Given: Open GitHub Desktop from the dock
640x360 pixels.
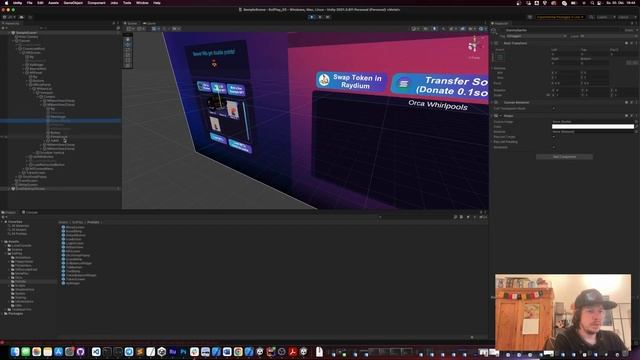Looking at the screenshot, I should point(80,351).
